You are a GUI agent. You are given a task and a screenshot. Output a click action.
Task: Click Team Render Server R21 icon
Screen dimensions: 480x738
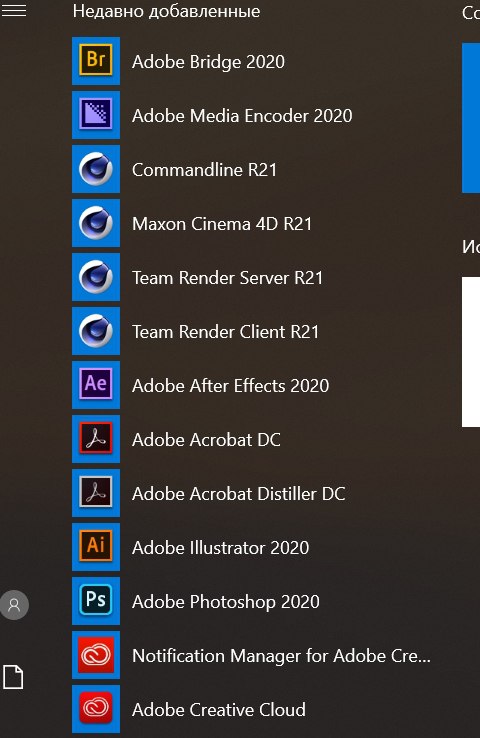pyautogui.click(x=96, y=277)
